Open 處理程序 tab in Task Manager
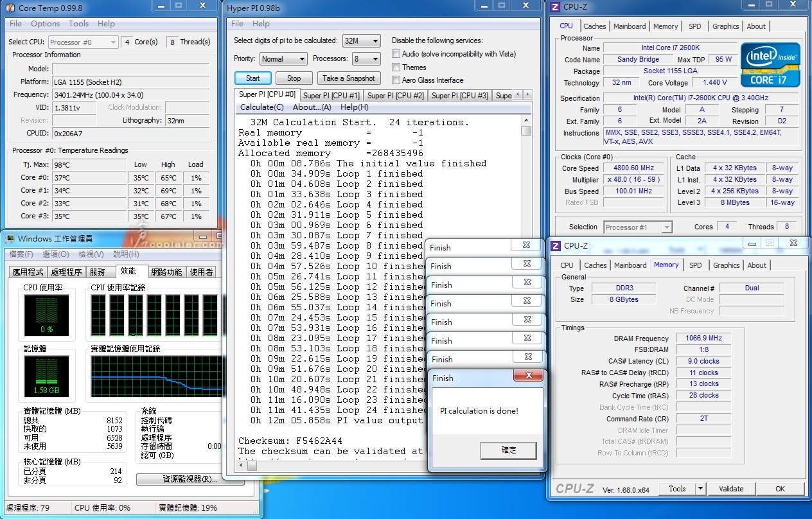812x519 pixels. point(67,272)
